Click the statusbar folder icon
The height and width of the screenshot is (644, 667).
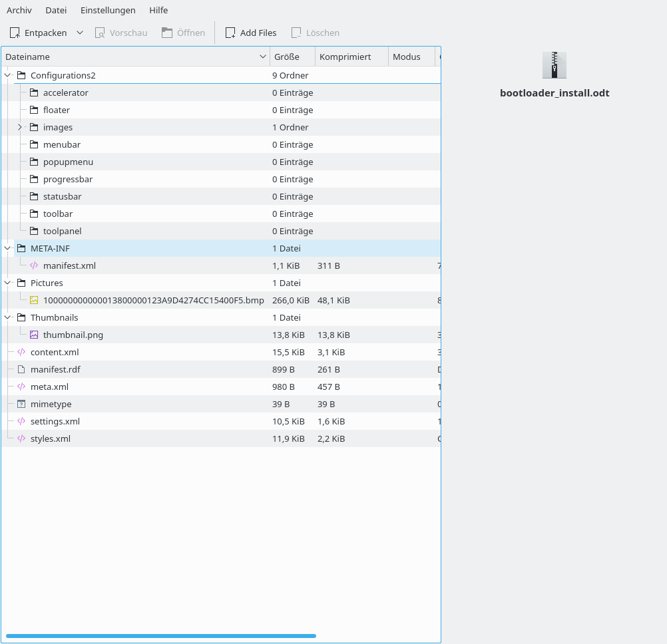[x=34, y=196]
